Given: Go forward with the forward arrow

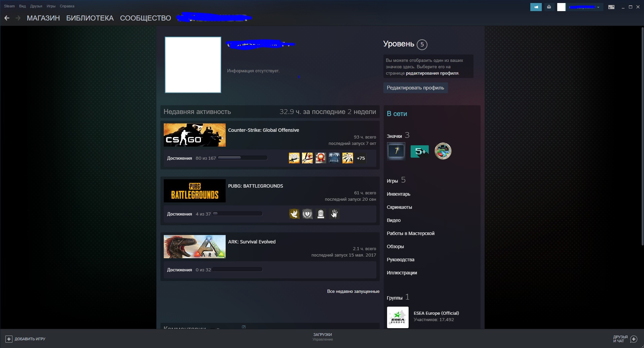Looking at the screenshot, I should (18, 18).
